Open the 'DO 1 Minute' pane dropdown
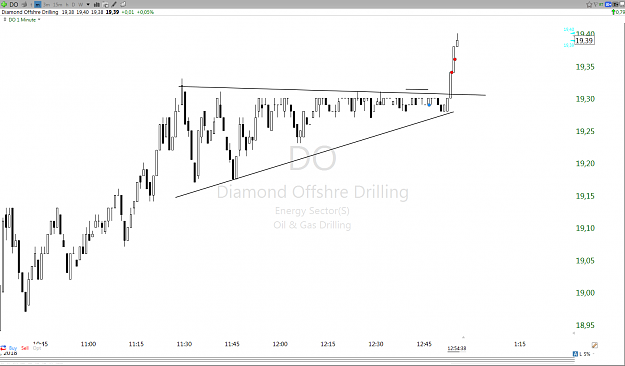The image size is (625, 366). (39, 19)
